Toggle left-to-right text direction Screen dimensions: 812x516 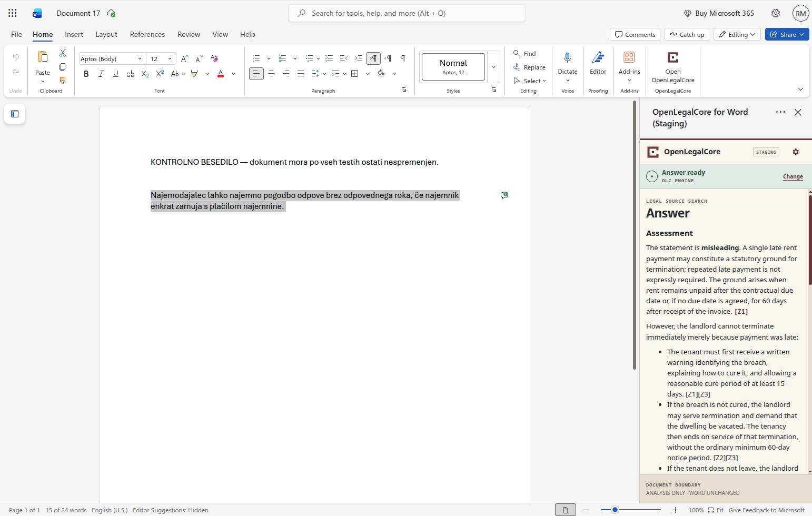click(373, 58)
